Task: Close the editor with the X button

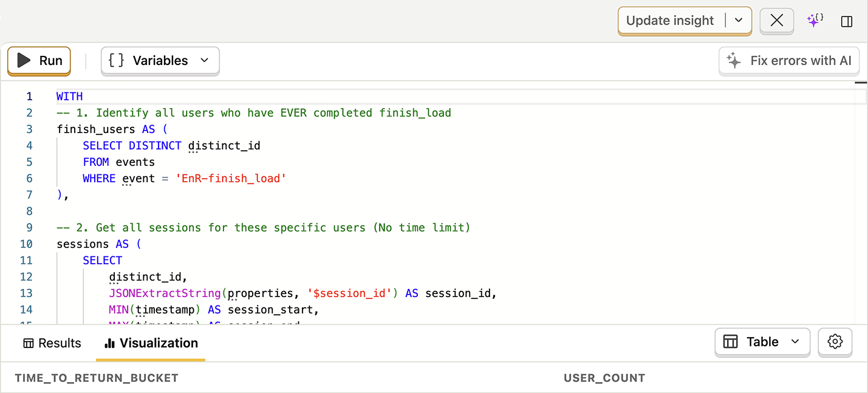Action: coord(776,21)
